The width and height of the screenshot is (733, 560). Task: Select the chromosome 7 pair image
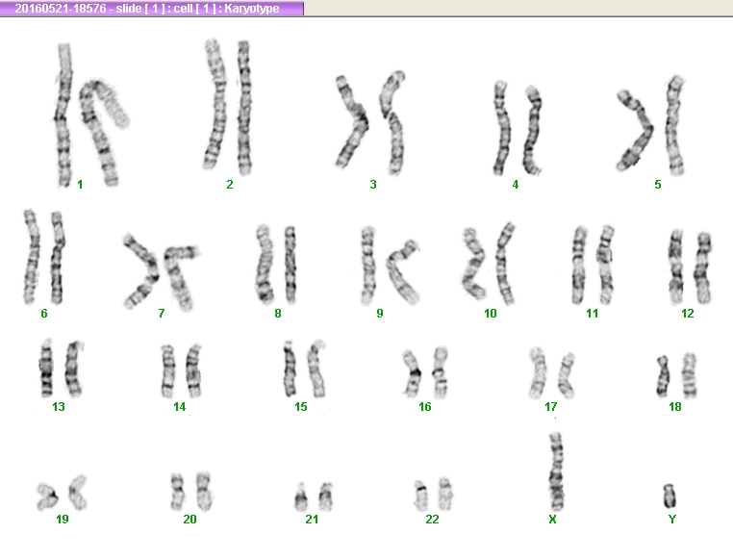pos(162,271)
